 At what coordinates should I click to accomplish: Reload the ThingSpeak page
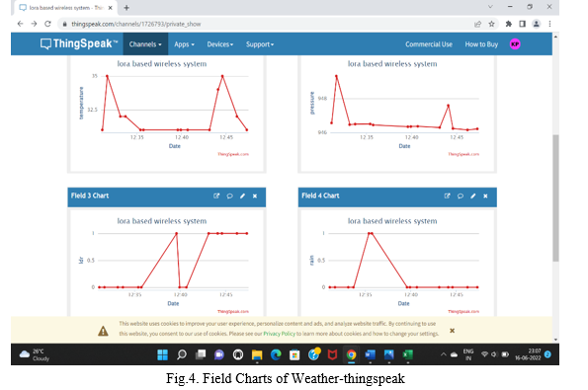[47, 24]
